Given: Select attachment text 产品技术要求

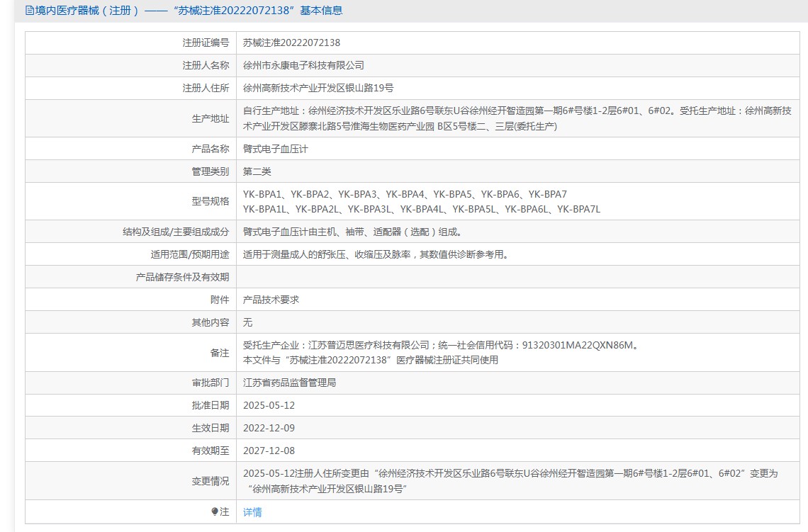Looking at the screenshot, I should pos(271,300).
